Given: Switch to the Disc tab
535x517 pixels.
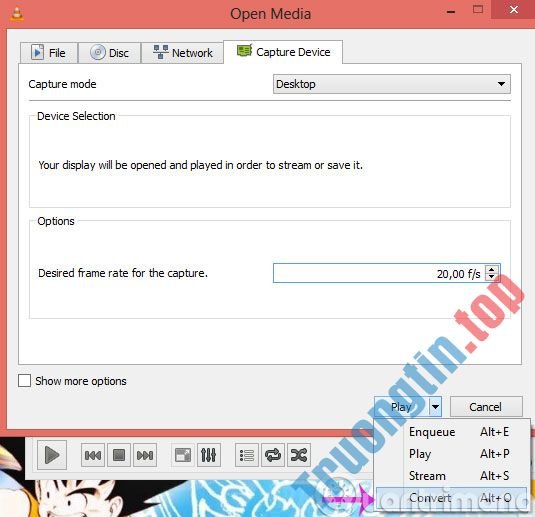Looking at the screenshot, I should 110,53.
